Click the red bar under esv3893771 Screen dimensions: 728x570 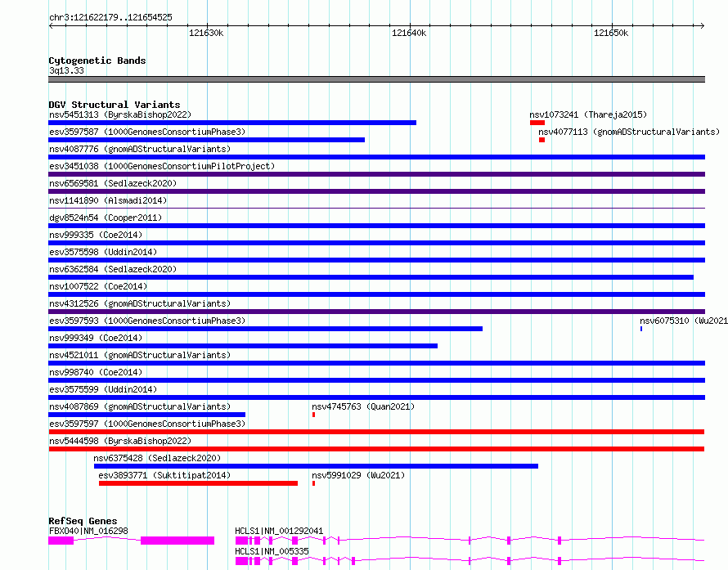click(x=198, y=483)
